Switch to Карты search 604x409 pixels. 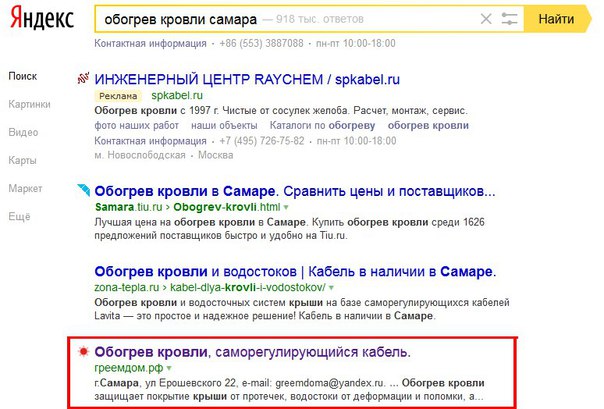(x=22, y=160)
